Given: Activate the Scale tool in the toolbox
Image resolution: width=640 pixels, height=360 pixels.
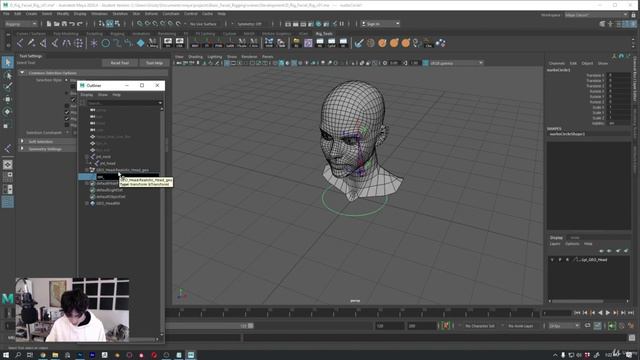Looking at the screenshot, I should (7, 124).
